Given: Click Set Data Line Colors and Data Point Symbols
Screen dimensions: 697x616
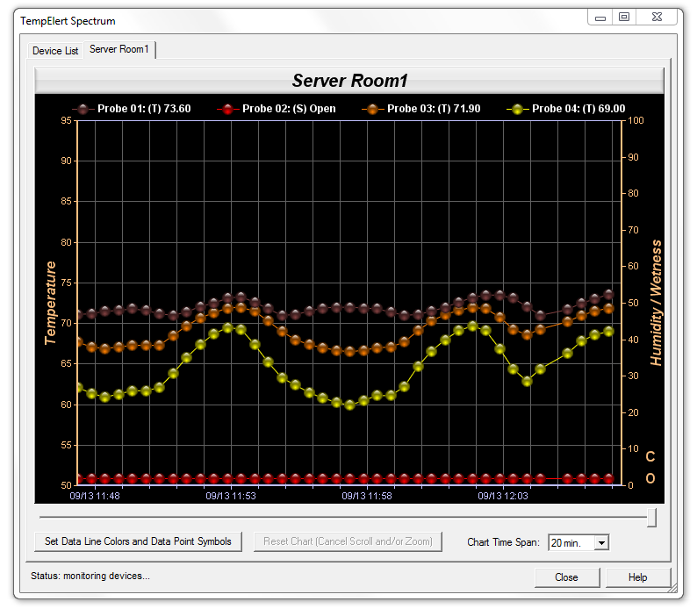Looking at the screenshot, I should click(138, 541).
